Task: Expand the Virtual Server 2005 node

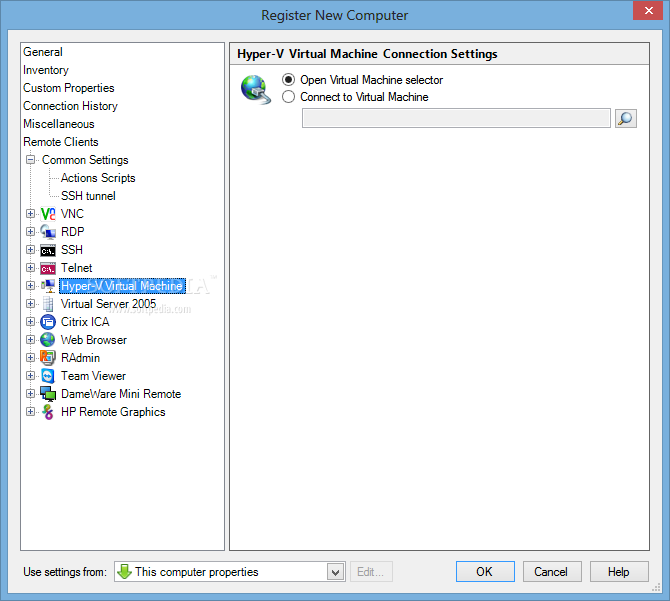Action: coord(30,304)
